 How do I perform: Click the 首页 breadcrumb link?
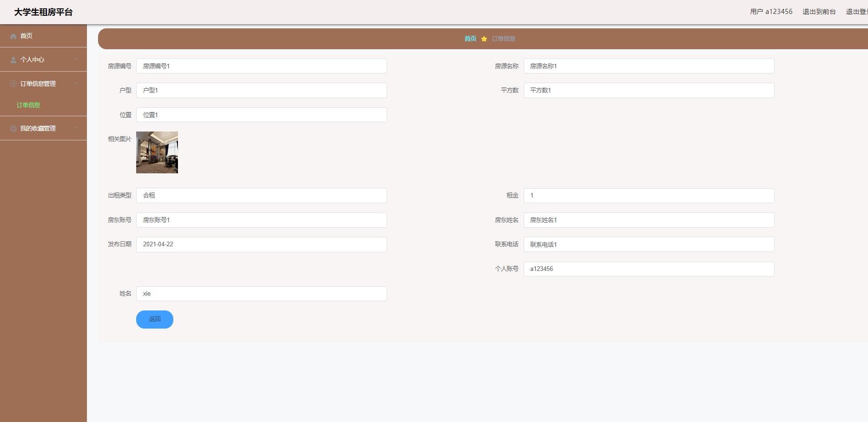click(470, 39)
